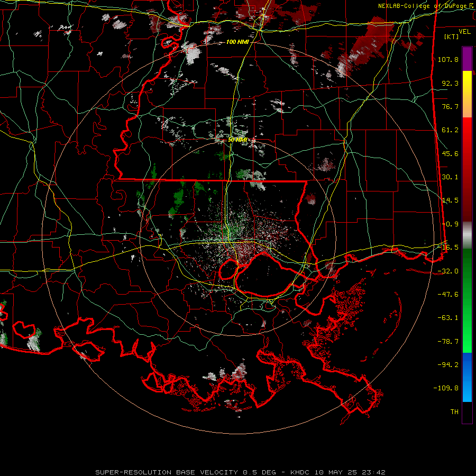
Task: Click the 61.2 velocity scale value
Action: tap(450, 130)
